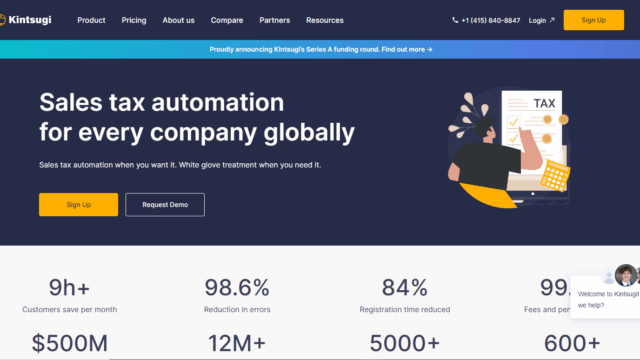640x360 pixels.
Task: Click the 9h+ statistic
Action: pos(69,287)
